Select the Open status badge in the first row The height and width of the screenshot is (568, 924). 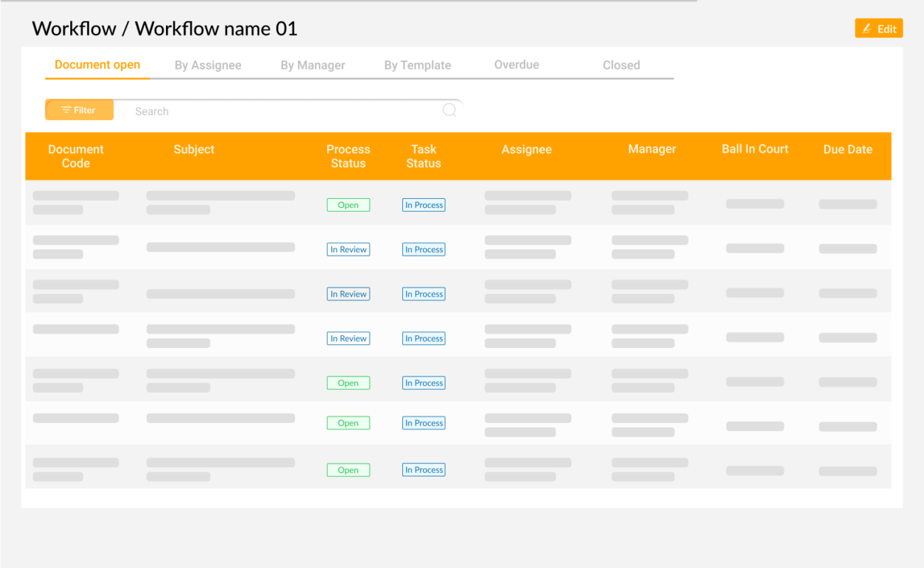[x=348, y=204]
